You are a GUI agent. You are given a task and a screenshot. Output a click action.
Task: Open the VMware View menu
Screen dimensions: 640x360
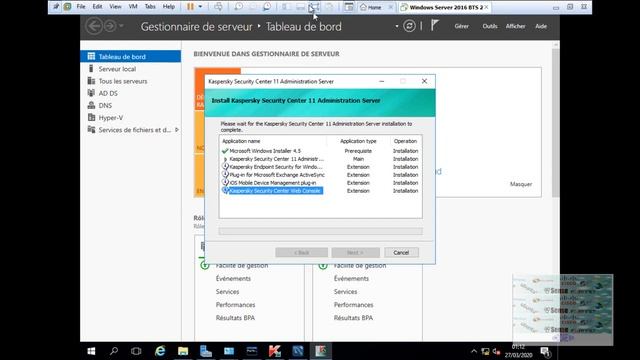115,7
